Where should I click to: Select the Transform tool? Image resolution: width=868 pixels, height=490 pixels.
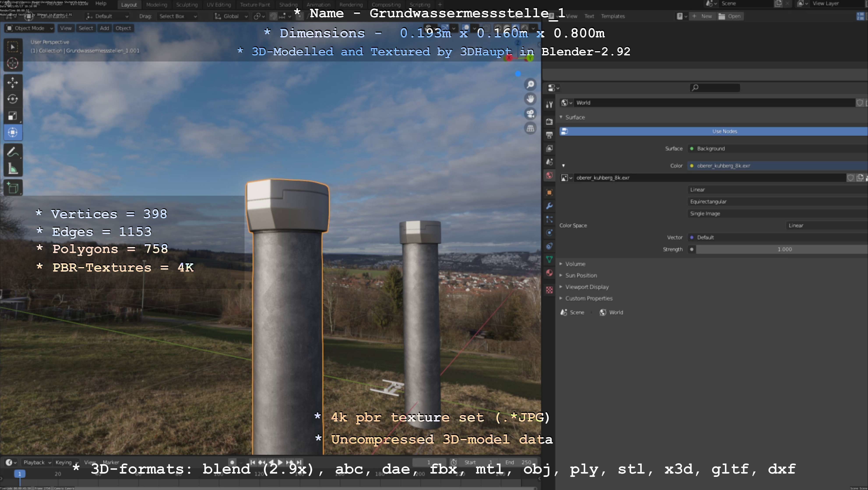(x=13, y=132)
